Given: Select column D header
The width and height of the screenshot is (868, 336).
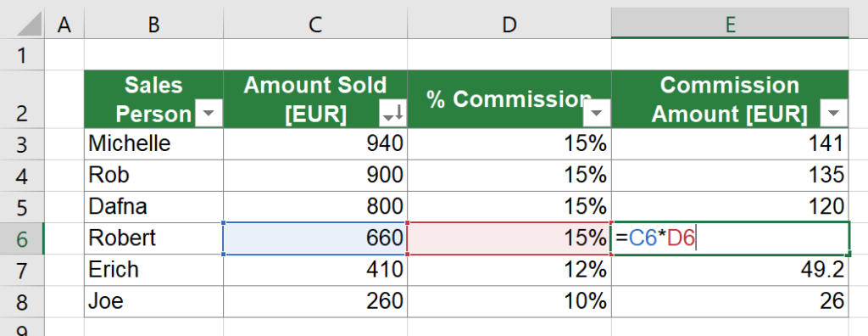Looking at the screenshot, I should tap(509, 24).
